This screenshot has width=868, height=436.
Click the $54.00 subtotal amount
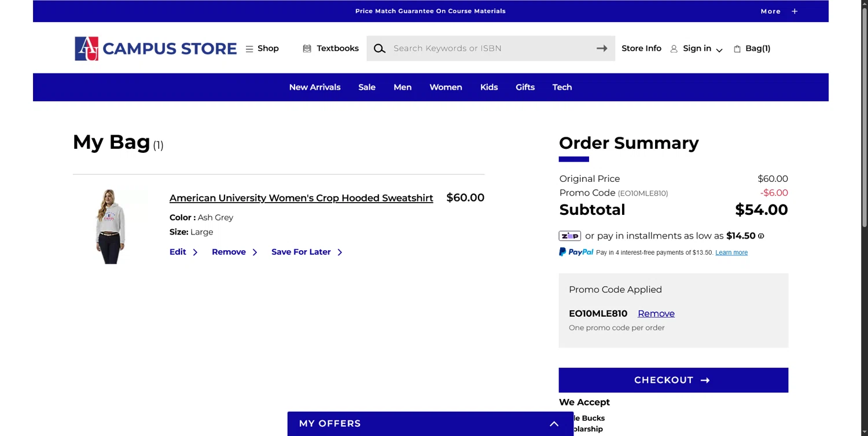coord(762,210)
